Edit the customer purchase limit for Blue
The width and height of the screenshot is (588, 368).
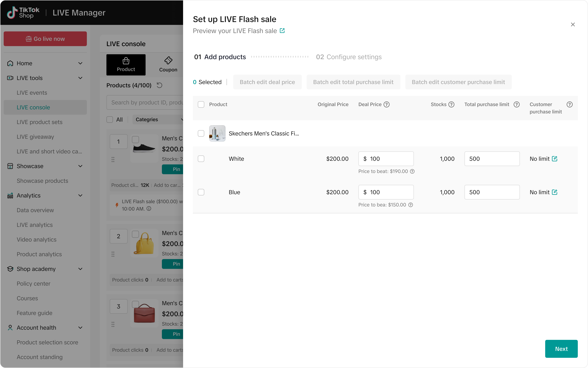click(555, 192)
